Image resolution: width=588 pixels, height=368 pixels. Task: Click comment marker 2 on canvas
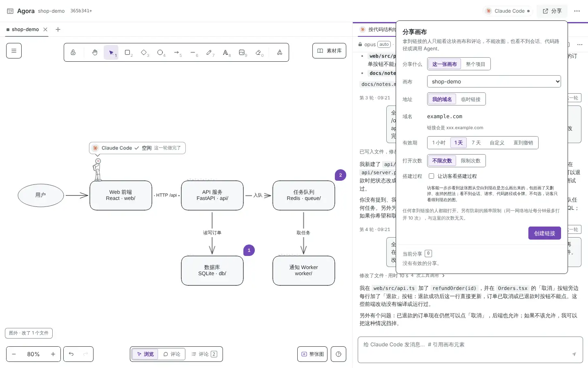[x=341, y=175]
